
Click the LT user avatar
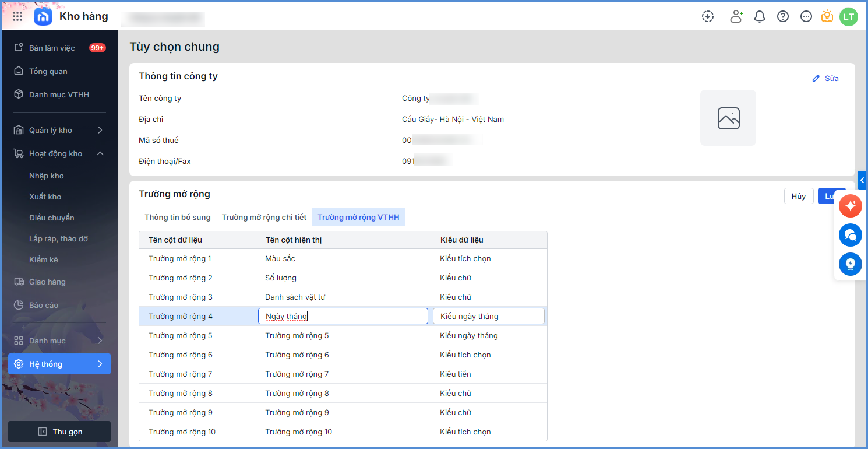coord(848,16)
